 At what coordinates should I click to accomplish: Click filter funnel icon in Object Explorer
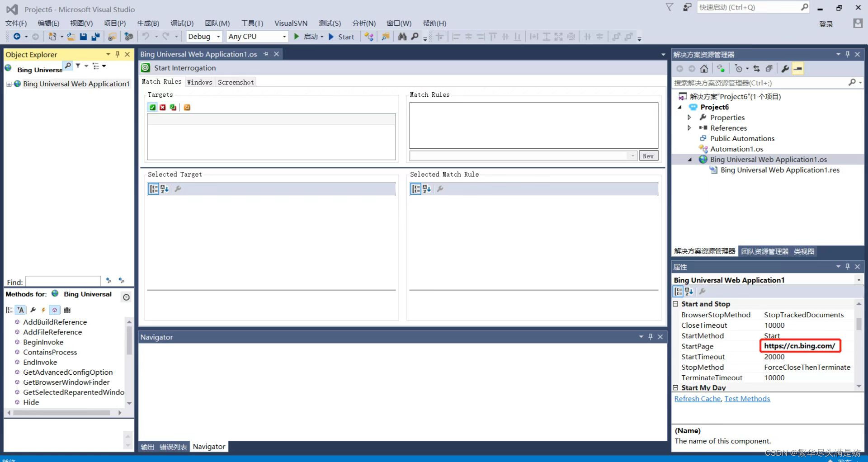pyautogui.click(x=78, y=66)
